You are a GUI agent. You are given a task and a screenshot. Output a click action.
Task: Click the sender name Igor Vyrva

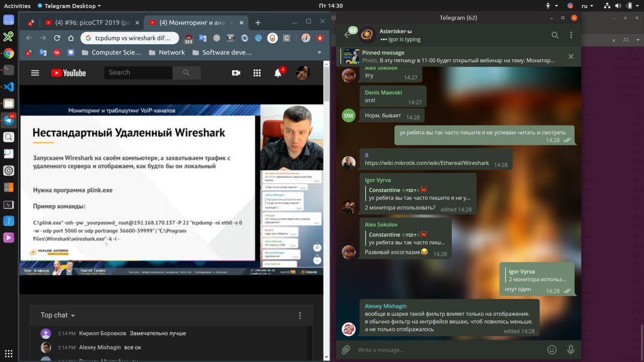coord(378,180)
